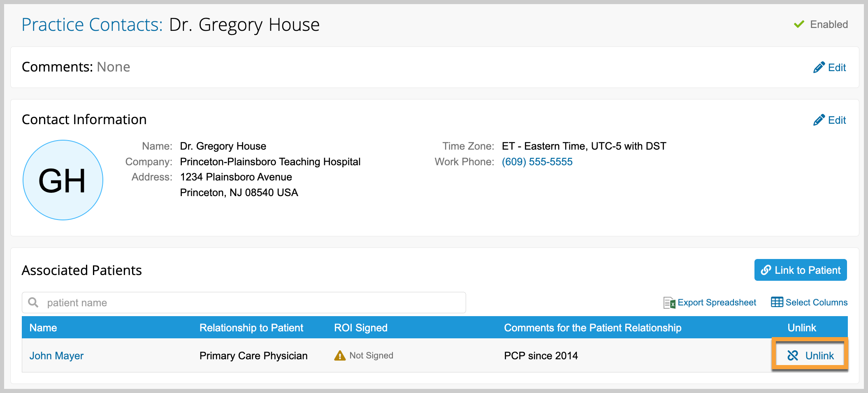The height and width of the screenshot is (393, 868).
Task: Click the pencil icon in Contact Information
Action: click(x=819, y=120)
